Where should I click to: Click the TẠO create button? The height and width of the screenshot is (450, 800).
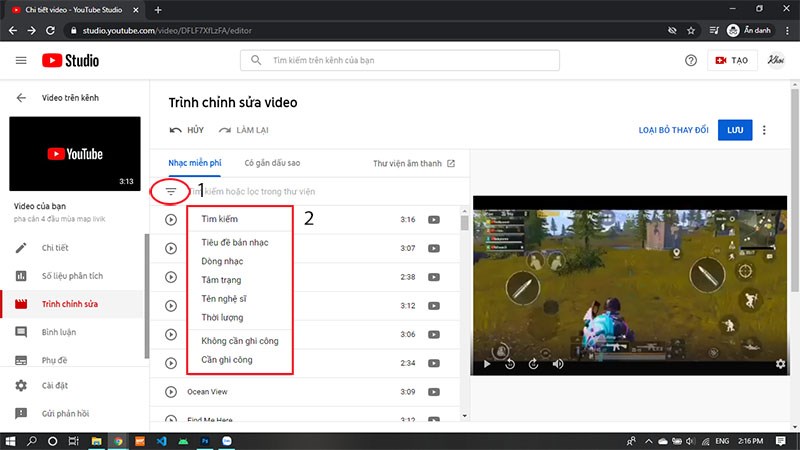click(x=732, y=60)
